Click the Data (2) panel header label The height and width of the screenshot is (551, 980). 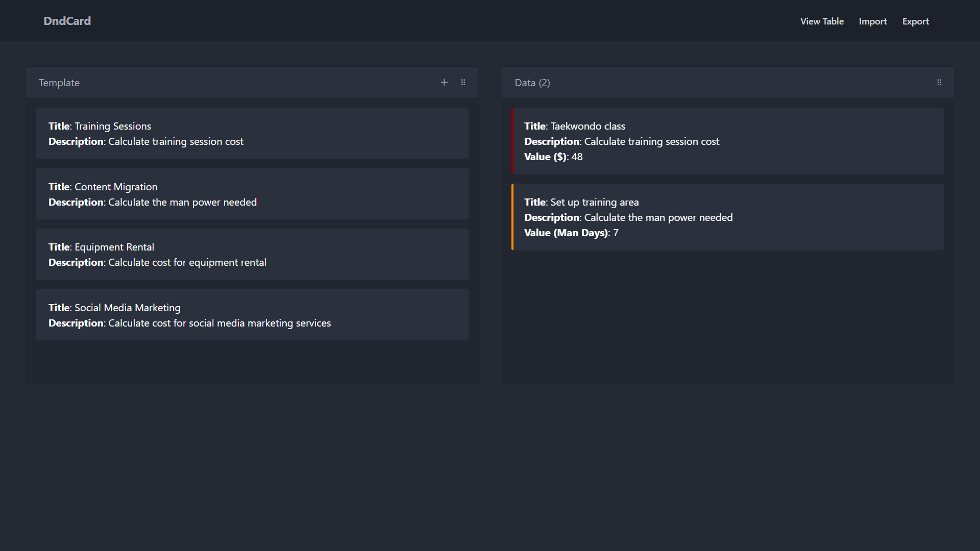point(532,83)
